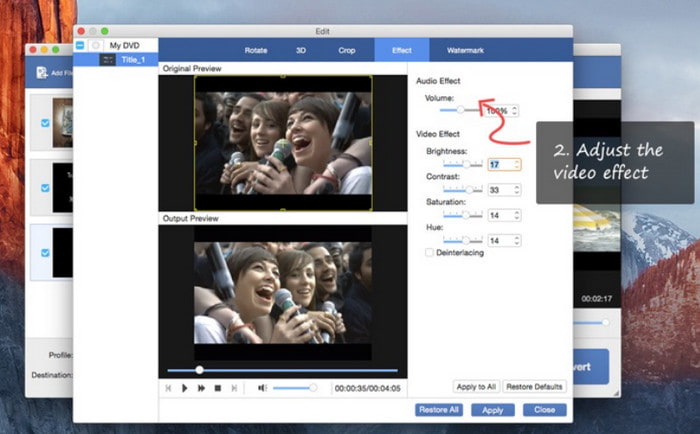Click the Volume percentage stepper arrows
700x434 pixels.
[x=515, y=110]
